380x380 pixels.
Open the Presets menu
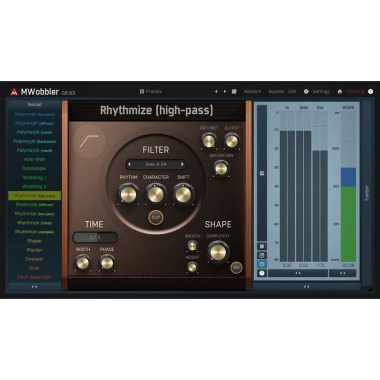(151, 91)
